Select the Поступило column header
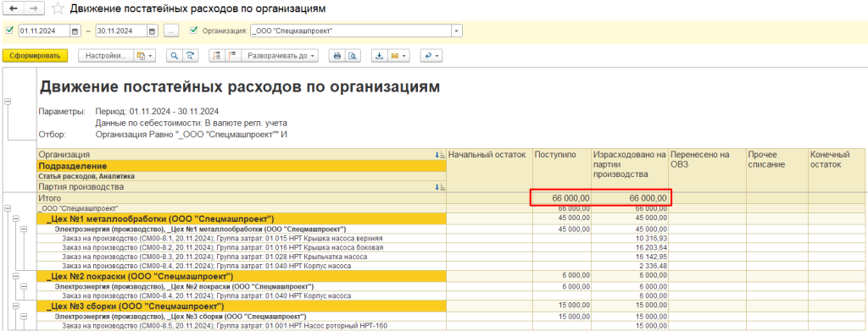The height and width of the screenshot is (331, 868). click(x=562, y=171)
